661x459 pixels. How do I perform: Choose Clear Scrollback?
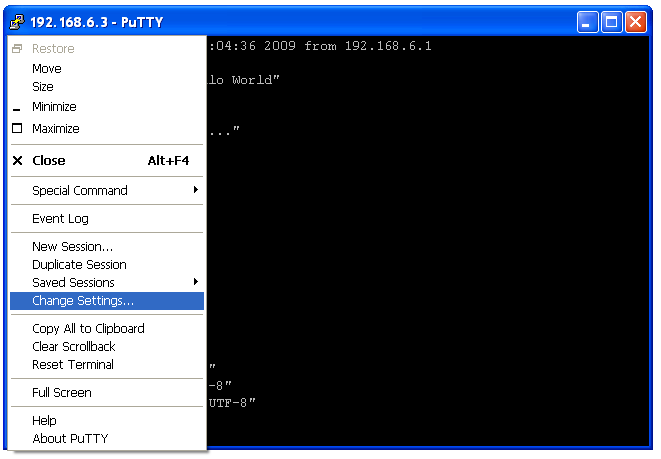click(107, 346)
